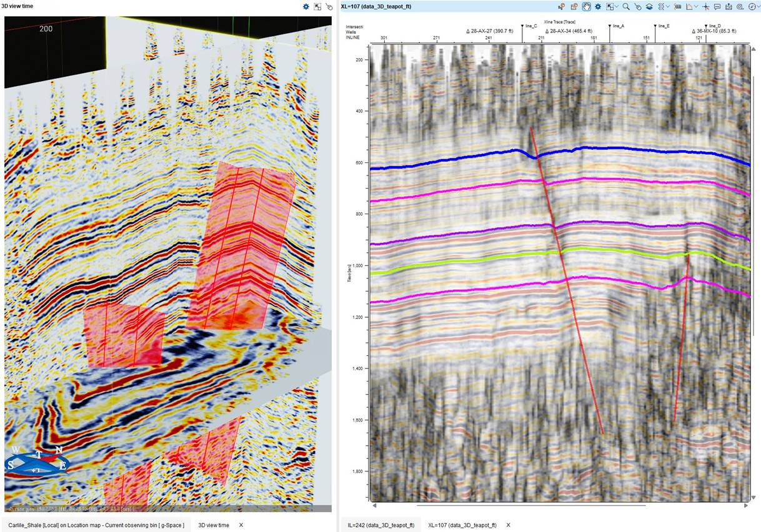
Task: Open the annotation comment bubble tool
Action: point(717,6)
